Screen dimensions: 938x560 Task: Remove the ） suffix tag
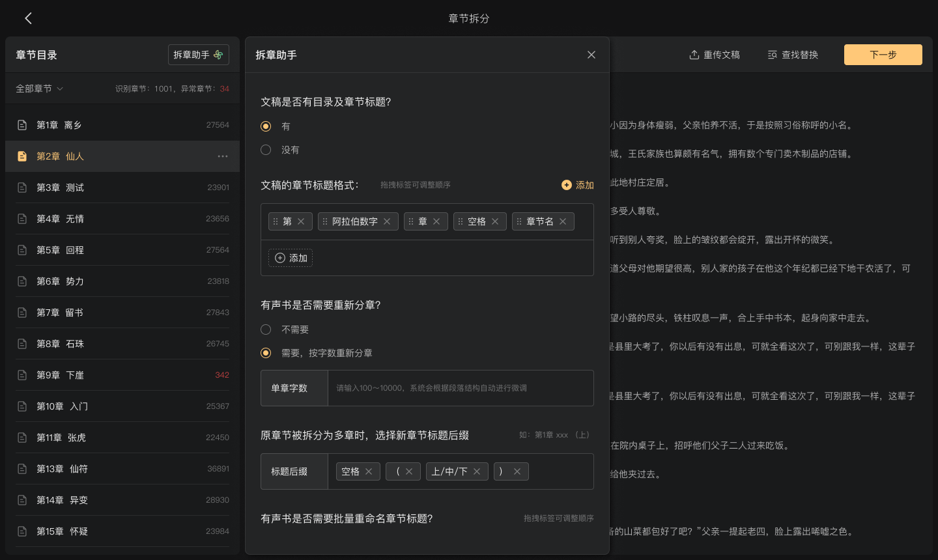517,471
